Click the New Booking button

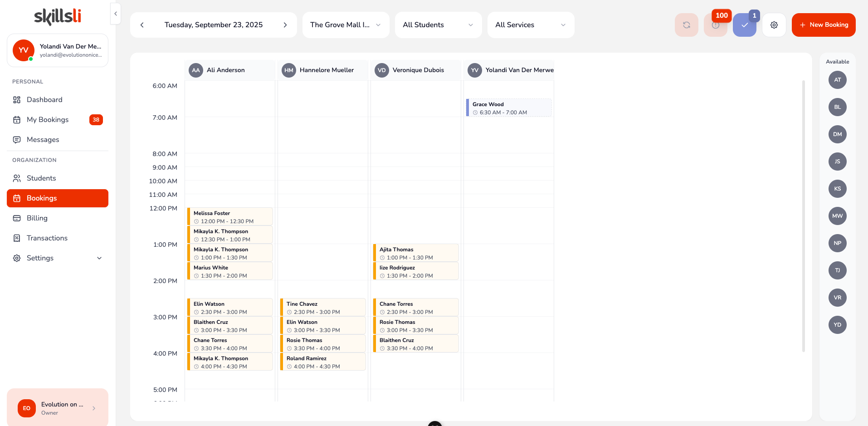(x=823, y=25)
